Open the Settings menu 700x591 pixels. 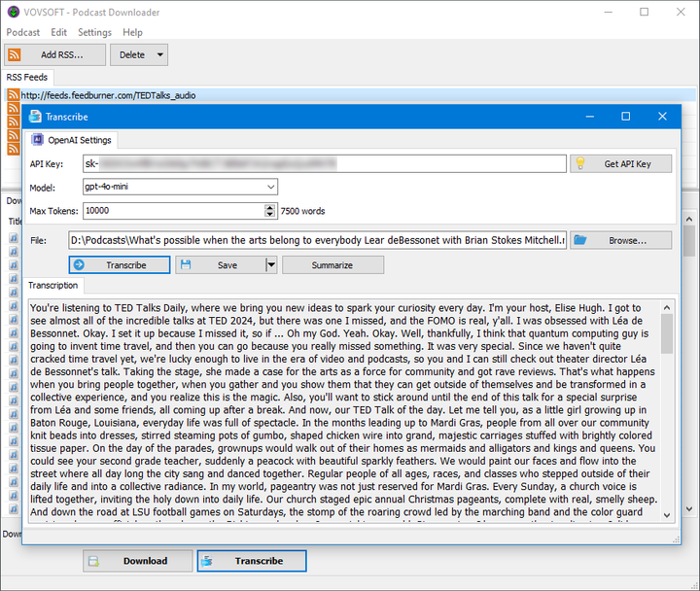[94, 33]
